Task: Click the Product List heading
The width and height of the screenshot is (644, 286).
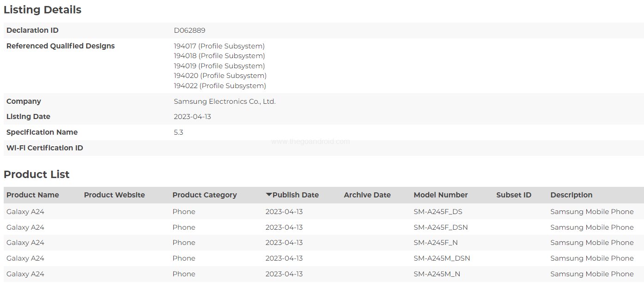Action: [x=36, y=174]
